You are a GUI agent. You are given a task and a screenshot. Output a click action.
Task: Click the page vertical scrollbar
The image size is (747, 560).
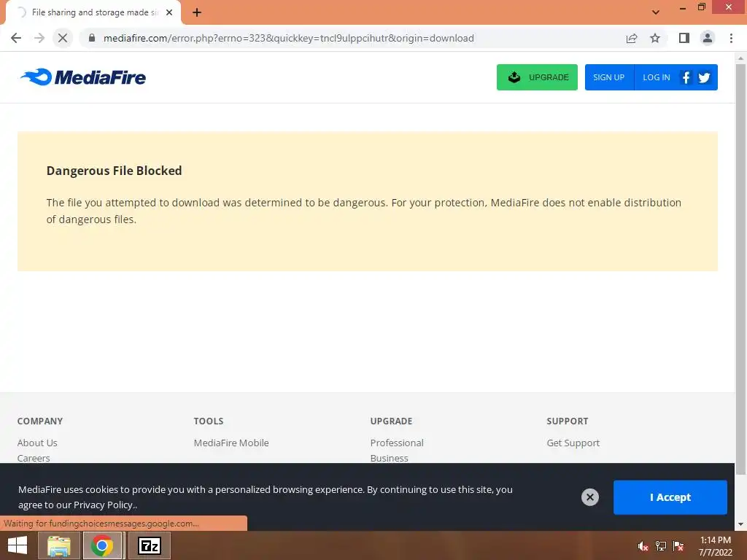(740, 269)
